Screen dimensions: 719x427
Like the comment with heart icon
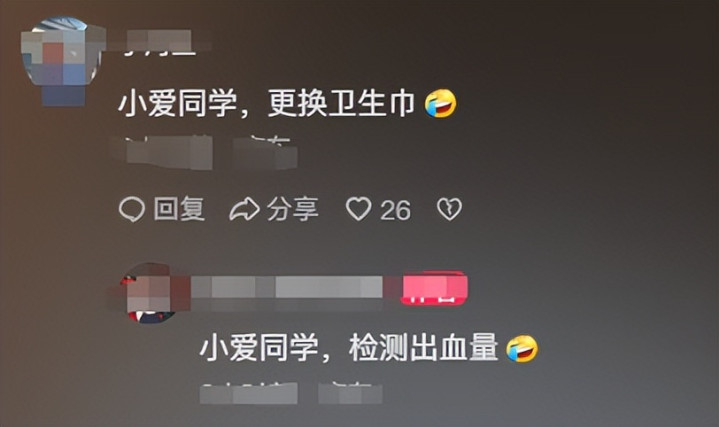(358, 209)
